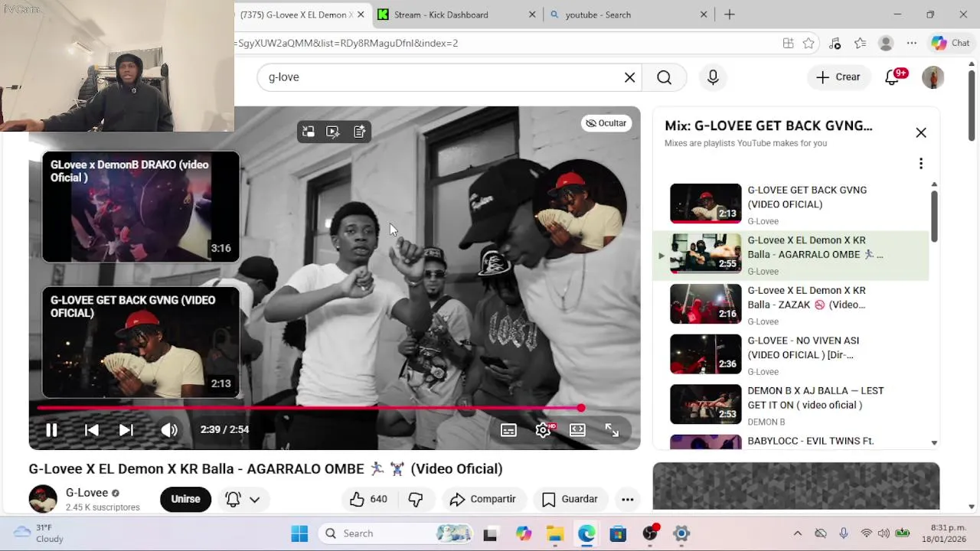The image size is (980, 551).
Task: Open the Copilot Chat button
Action: tap(950, 44)
